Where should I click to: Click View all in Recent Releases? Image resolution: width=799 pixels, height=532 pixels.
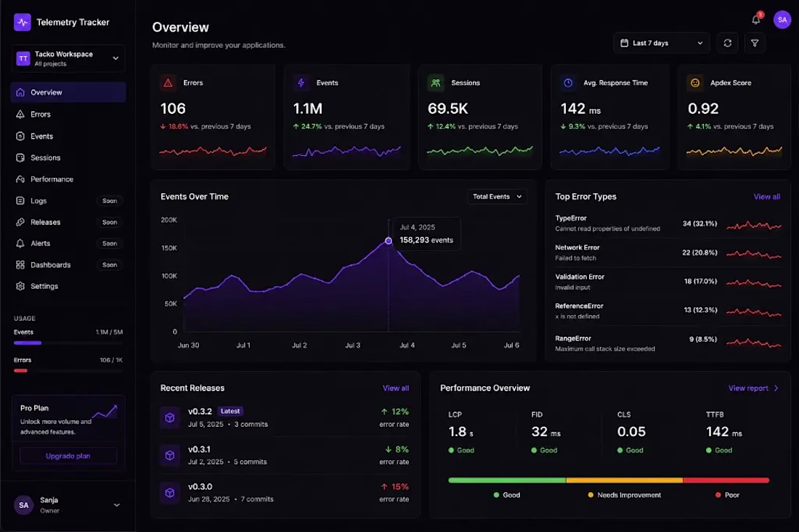point(396,388)
